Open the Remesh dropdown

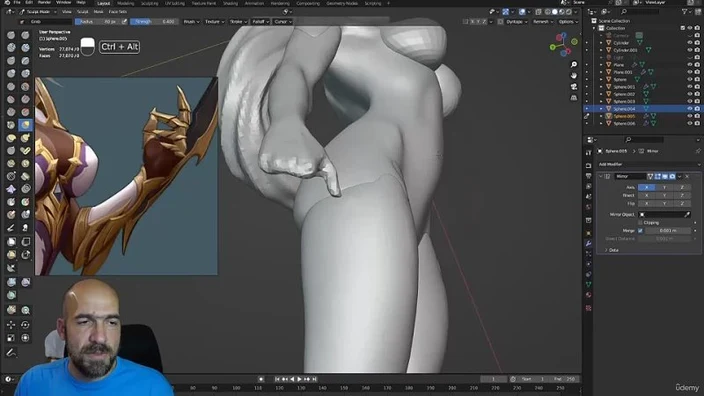[542, 22]
